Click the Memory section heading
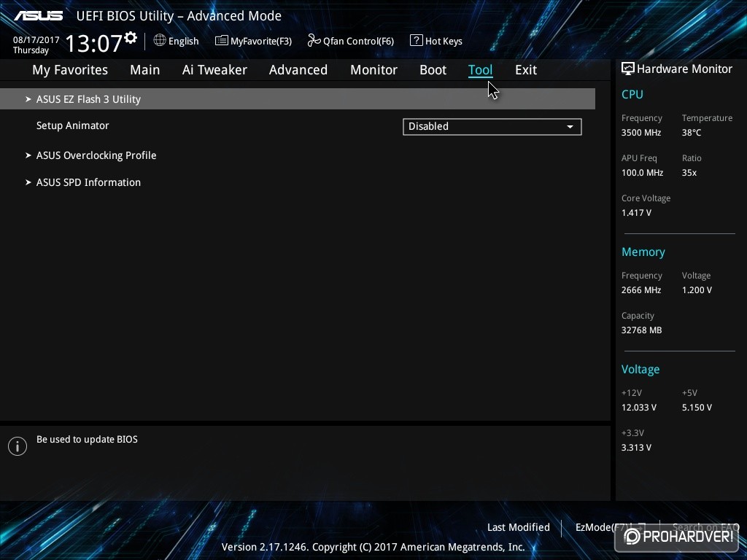Viewport: 747px width, 560px height. point(643,252)
